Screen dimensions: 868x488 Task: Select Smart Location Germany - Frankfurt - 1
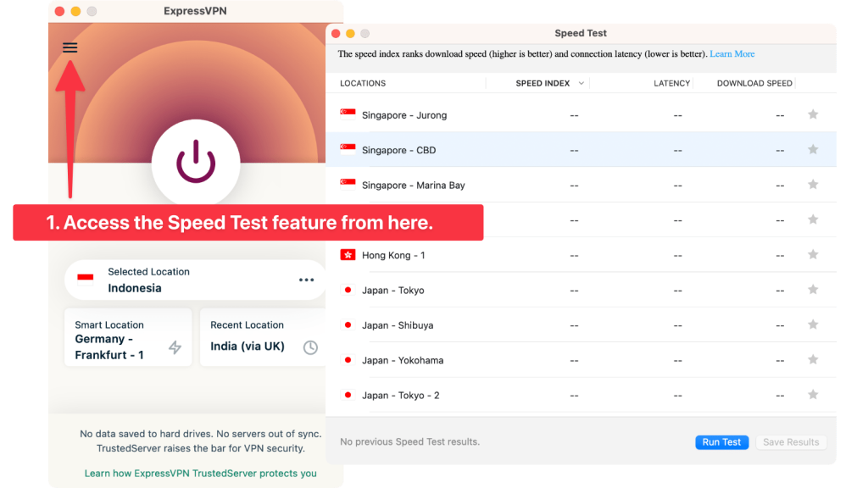point(128,337)
